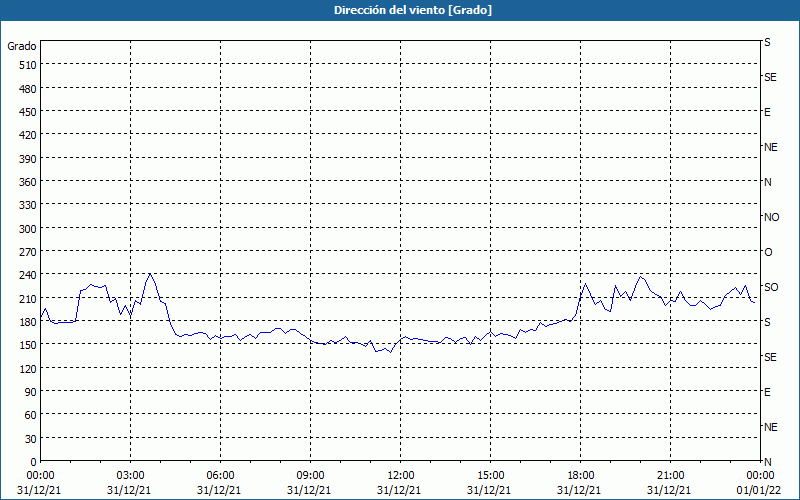Select the 330 degree axis label

pyautogui.click(x=28, y=205)
